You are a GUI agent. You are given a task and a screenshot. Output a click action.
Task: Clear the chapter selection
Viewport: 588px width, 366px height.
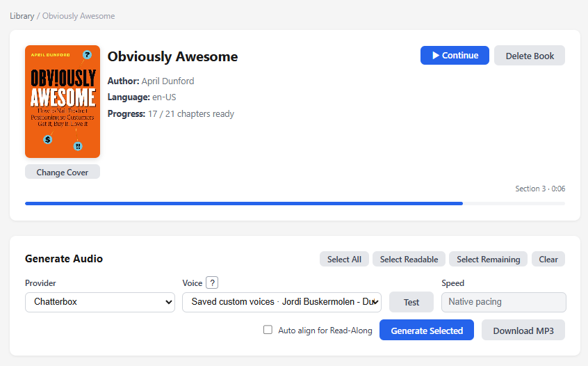tap(548, 259)
